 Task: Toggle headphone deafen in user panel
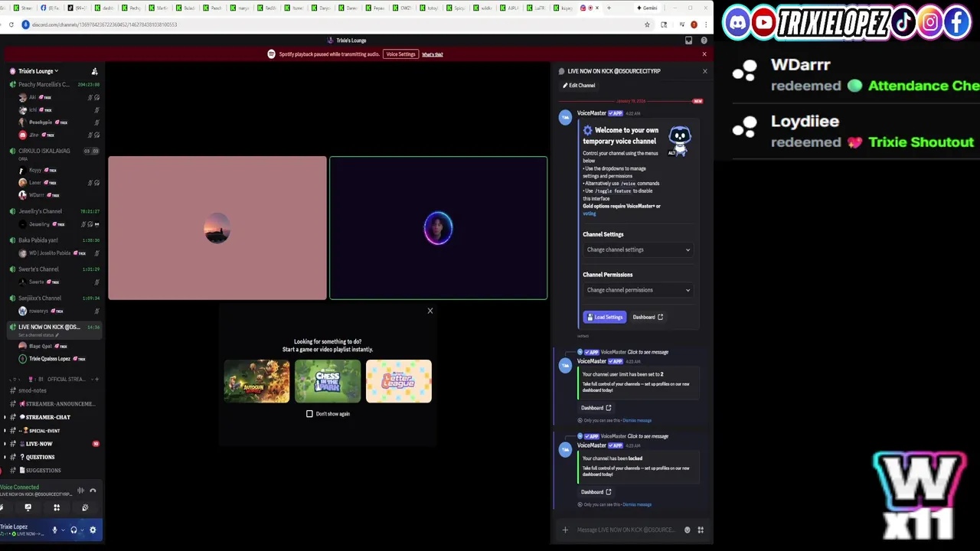(73, 530)
